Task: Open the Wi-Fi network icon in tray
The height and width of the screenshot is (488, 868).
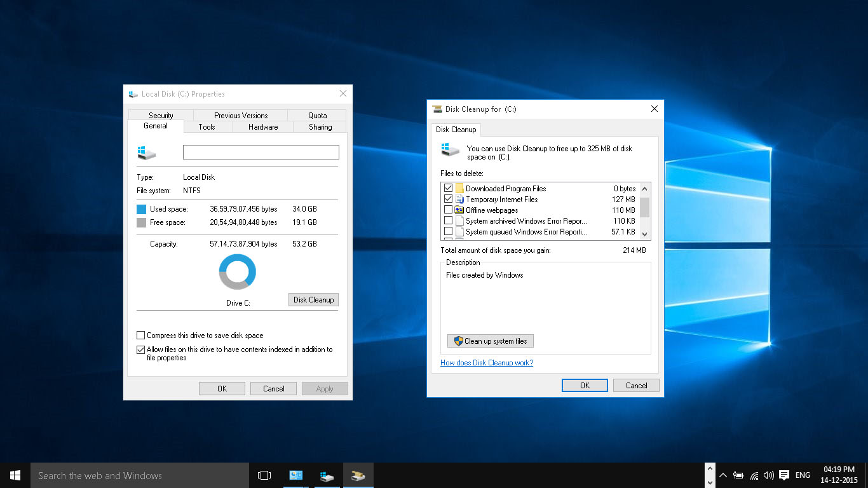Action: point(754,475)
